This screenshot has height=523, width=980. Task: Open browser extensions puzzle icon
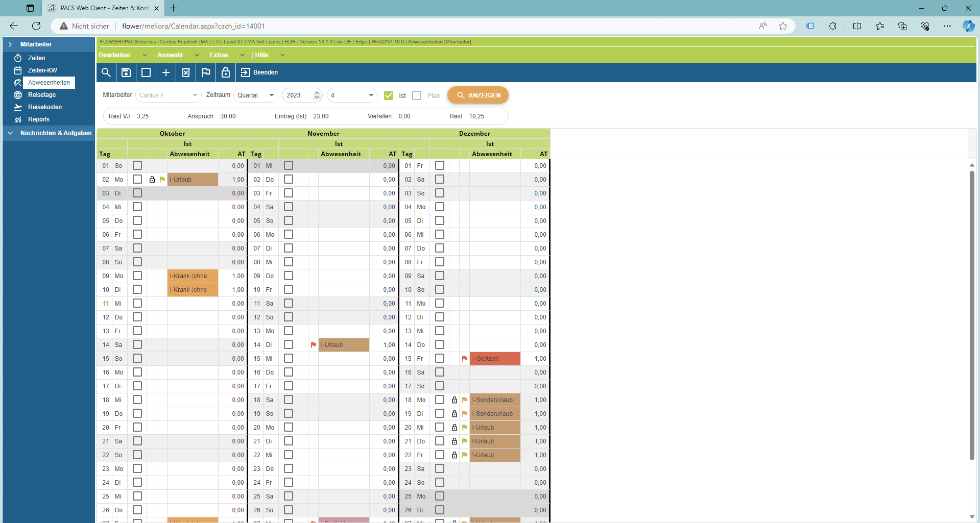click(x=832, y=26)
